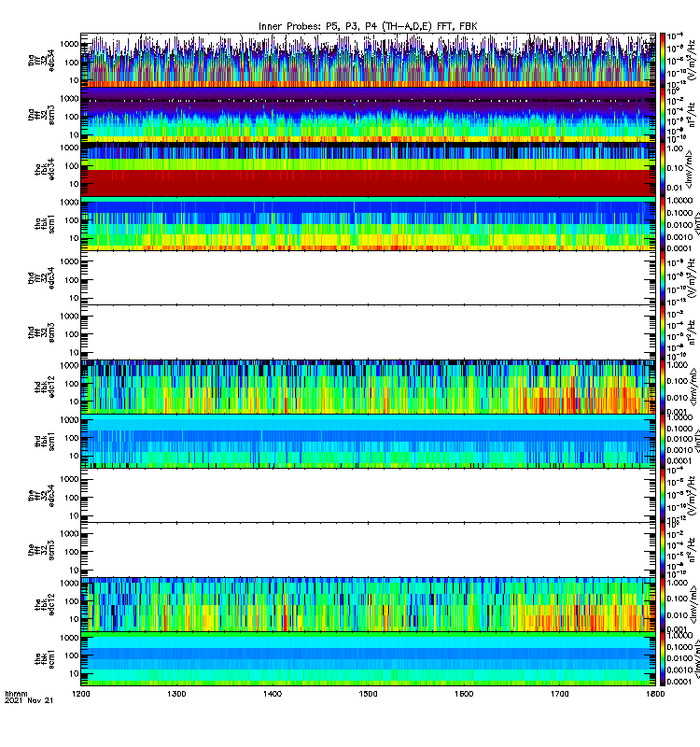This screenshot has width=700, height=747.
Task: Click inside the the fbk edc12 spectrogram
Action: click(368, 605)
